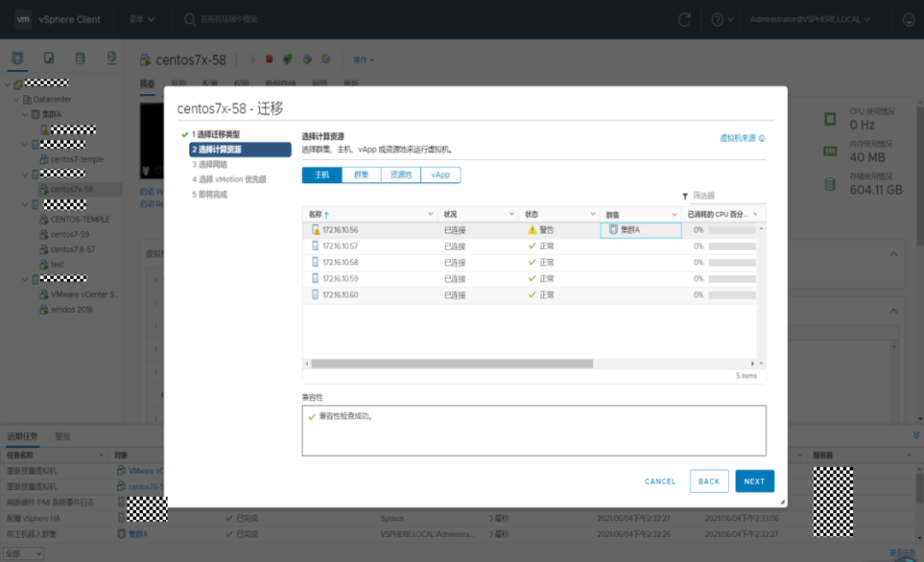Open the 警报 tab
924x562 pixels.
[62, 436]
